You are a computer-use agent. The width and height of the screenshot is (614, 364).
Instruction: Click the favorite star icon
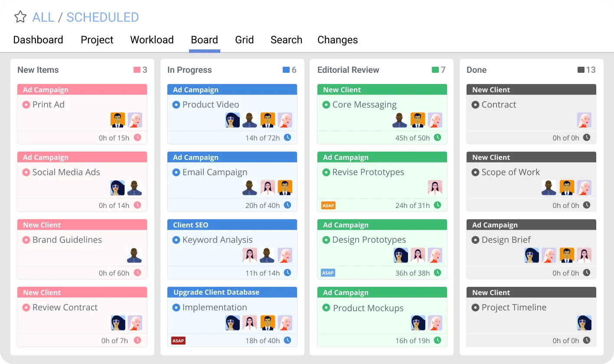(x=20, y=17)
